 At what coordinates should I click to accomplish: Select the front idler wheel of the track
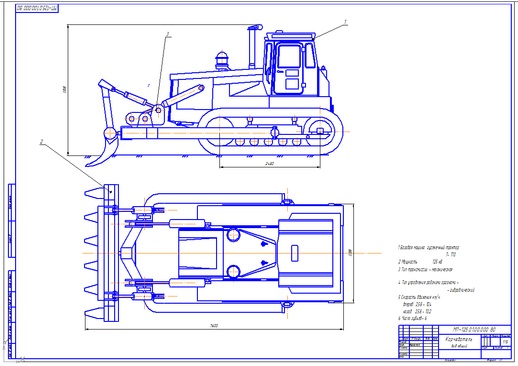(220, 131)
